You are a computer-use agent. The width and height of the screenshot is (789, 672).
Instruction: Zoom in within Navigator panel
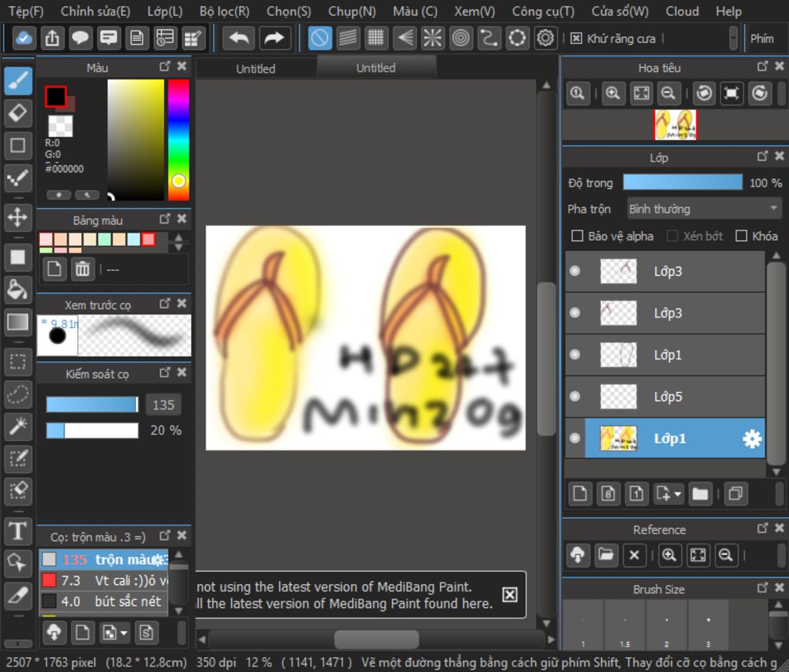(x=613, y=93)
